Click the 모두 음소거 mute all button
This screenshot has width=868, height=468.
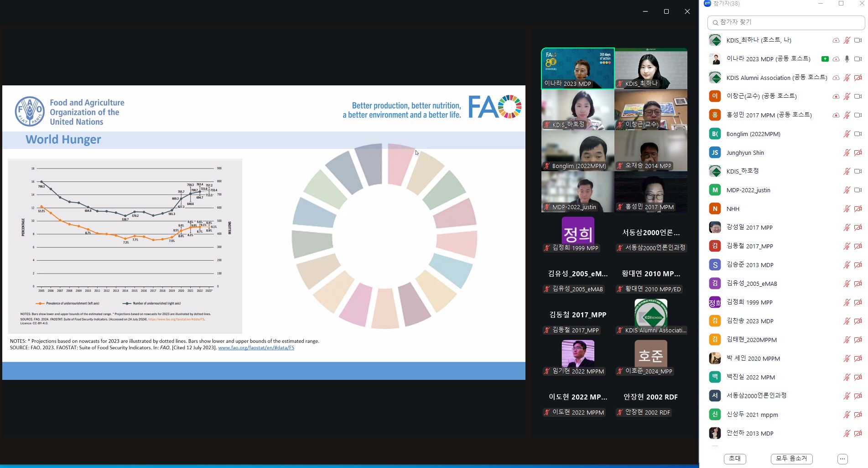[x=791, y=458]
